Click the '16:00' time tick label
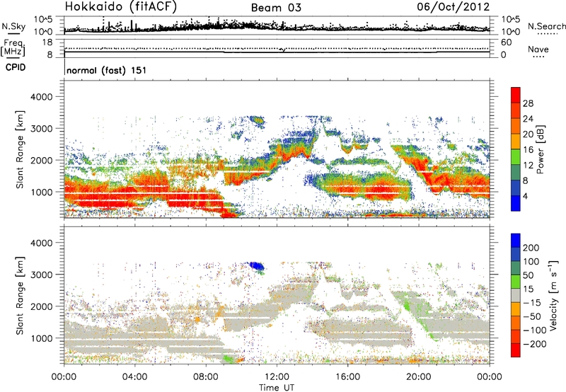The width and height of the screenshot is (566, 392). [347, 377]
